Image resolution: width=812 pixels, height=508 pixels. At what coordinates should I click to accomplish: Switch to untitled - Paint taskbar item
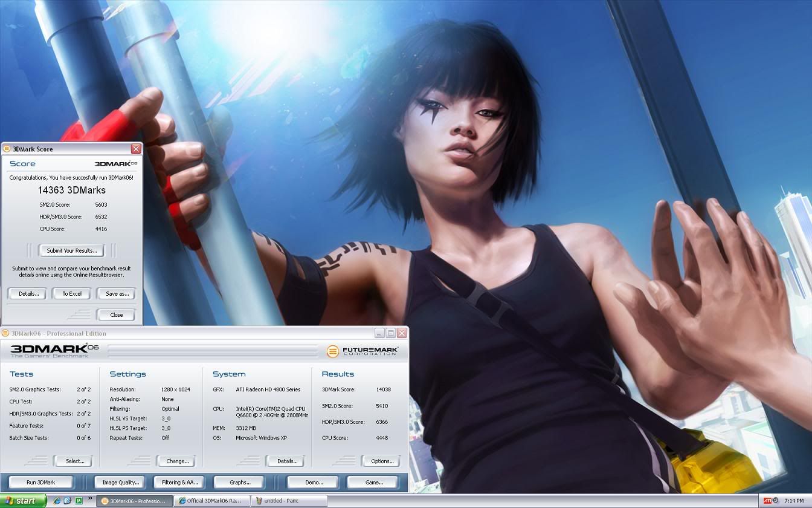(289, 501)
